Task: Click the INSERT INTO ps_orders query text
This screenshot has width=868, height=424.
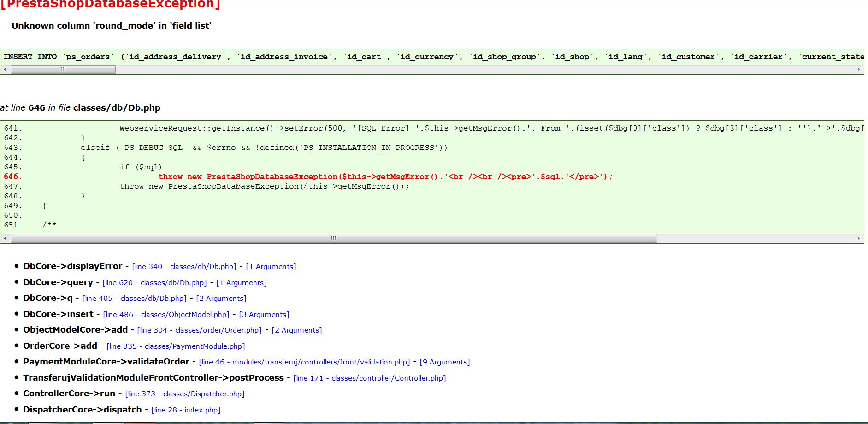Action: tap(433, 57)
